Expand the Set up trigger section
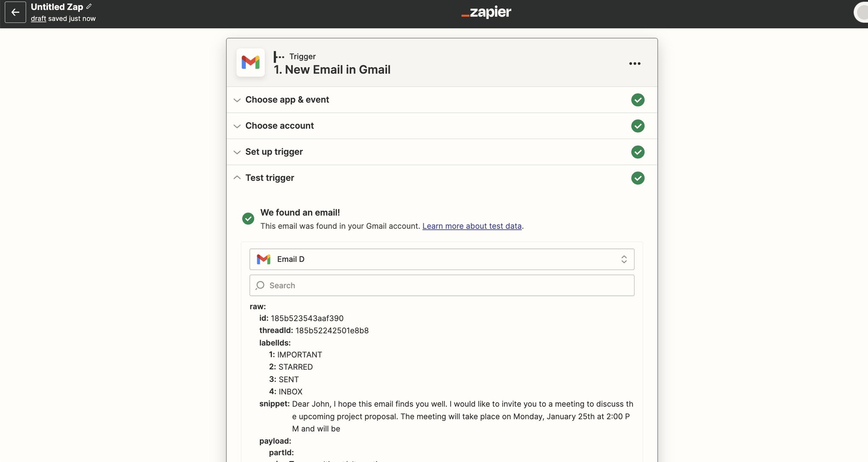 (274, 152)
